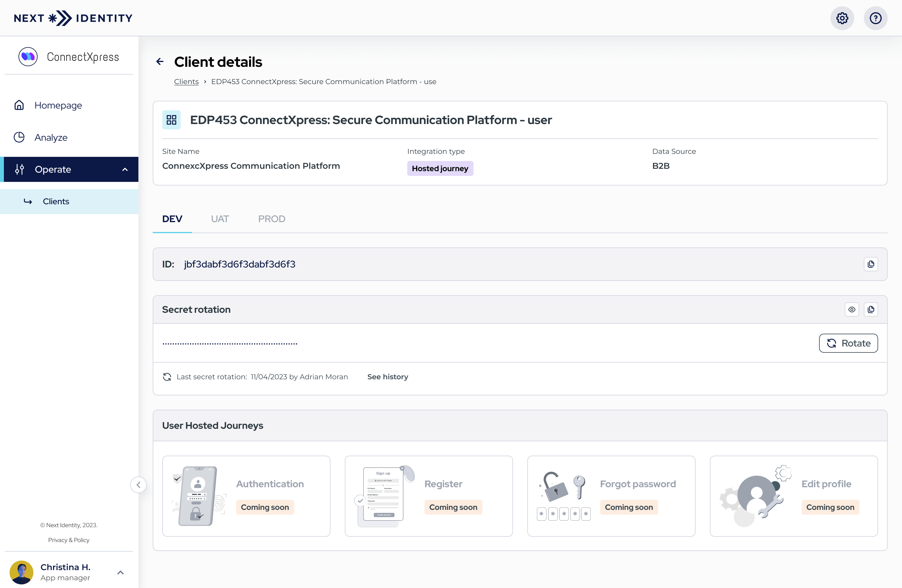
Task: Click the See history link
Action: [388, 377]
